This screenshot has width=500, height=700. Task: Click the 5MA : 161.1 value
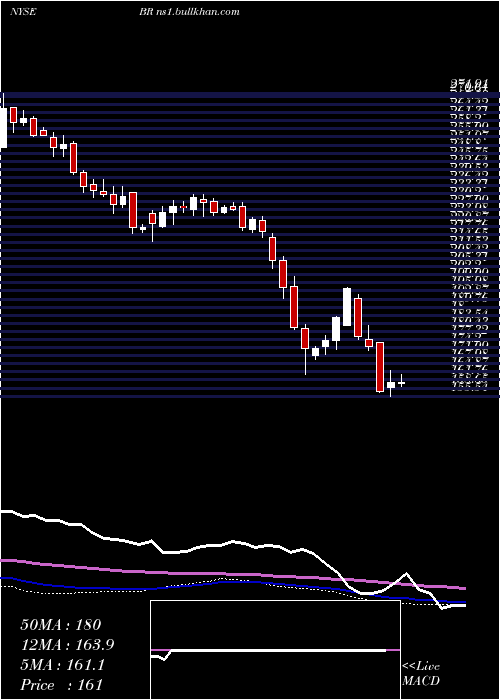pyautogui.click(x=62, y=665)
